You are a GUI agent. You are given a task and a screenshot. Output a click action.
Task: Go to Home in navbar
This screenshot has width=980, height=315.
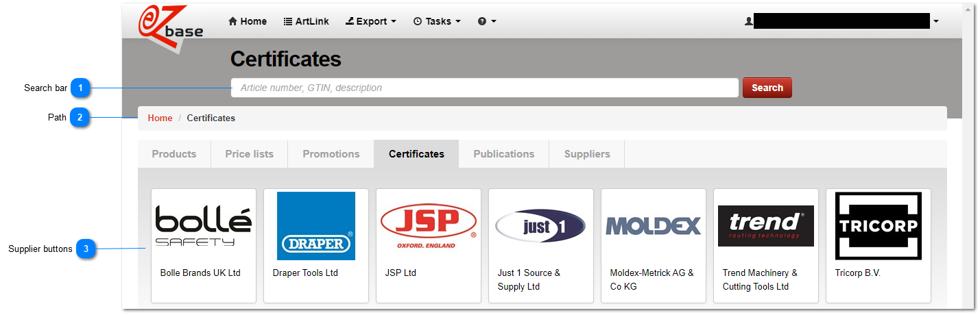click(248, 21)
